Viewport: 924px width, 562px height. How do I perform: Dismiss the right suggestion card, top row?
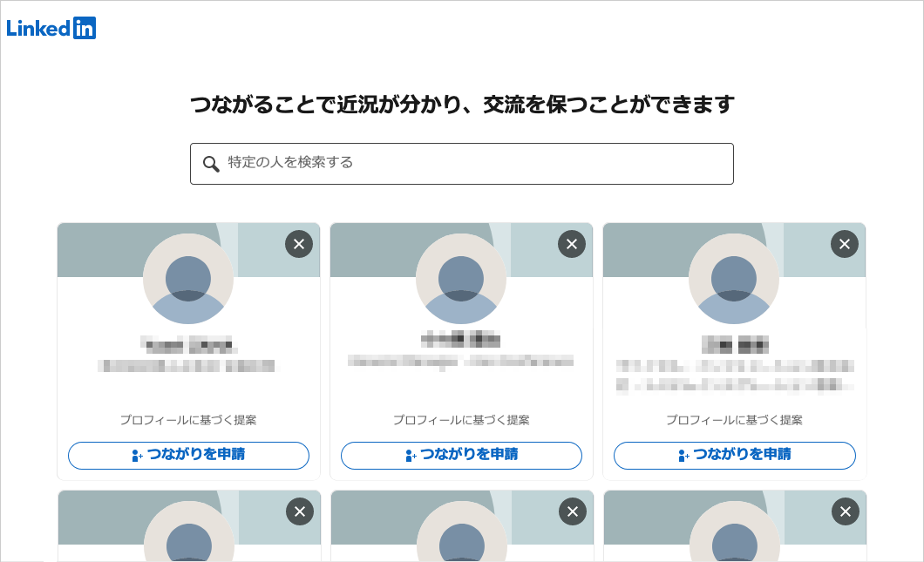845,244
